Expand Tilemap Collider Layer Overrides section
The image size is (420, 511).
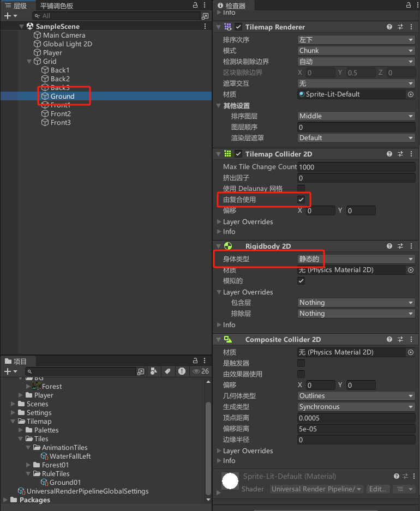219,221
